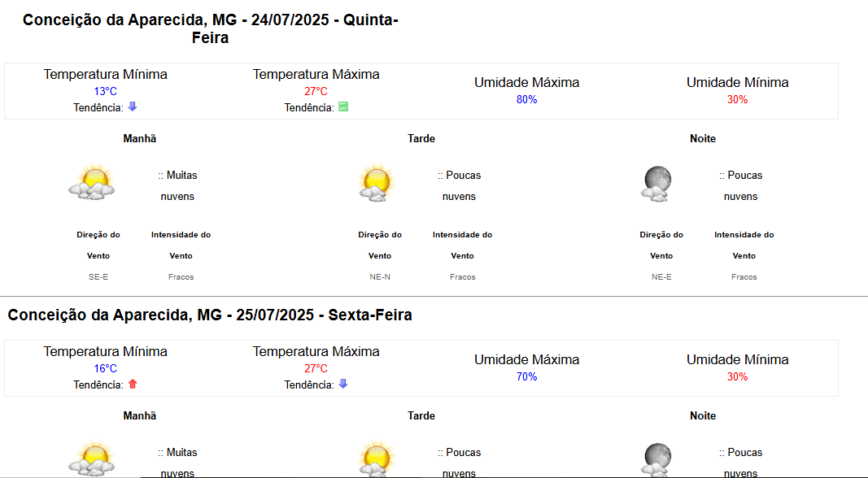
Task: Click the 25/07 maximum temperature down-arrow trend icon
Action: 343,384
